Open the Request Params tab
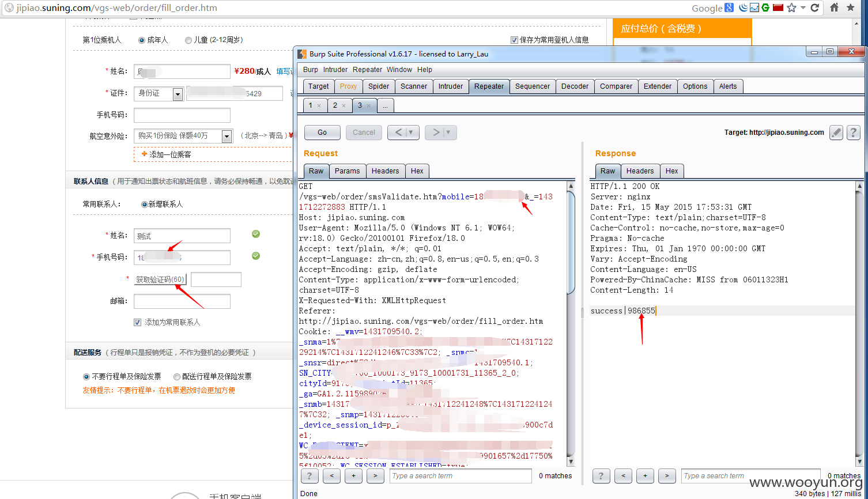This screenshot has width=868, height=499. tap(348, 171)
